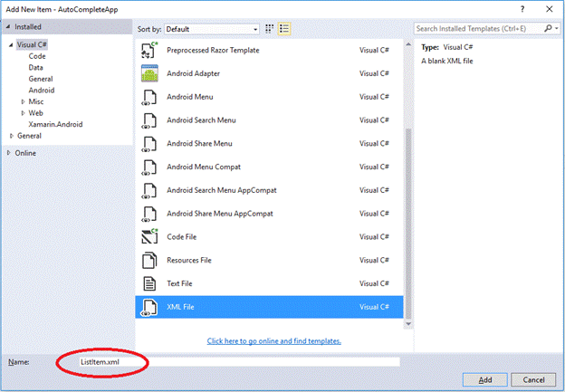
Task: Select the Android Share Menu AppCompat name
Action: pyautogui.click(x=220, y=214)
